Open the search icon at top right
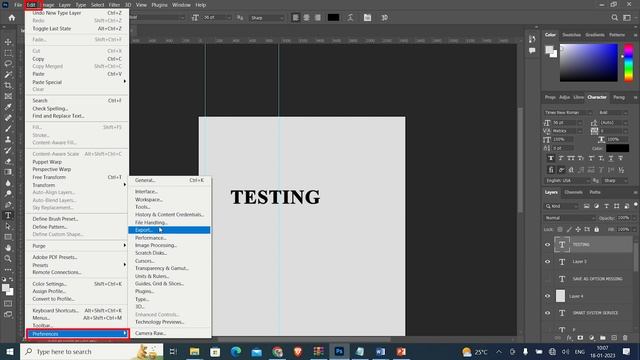Screen dimensions: 640x360 [x=614, y=18]
